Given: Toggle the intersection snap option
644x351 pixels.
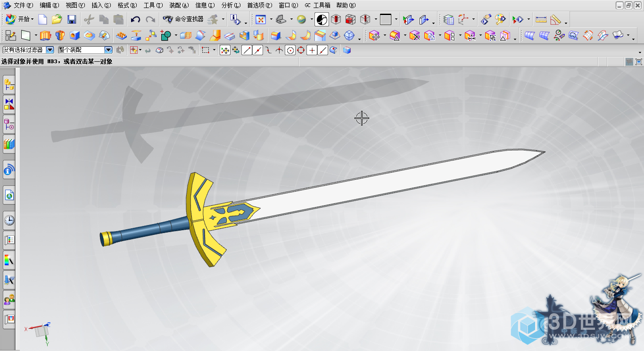Looking at the screenshot, I should 279,50.
